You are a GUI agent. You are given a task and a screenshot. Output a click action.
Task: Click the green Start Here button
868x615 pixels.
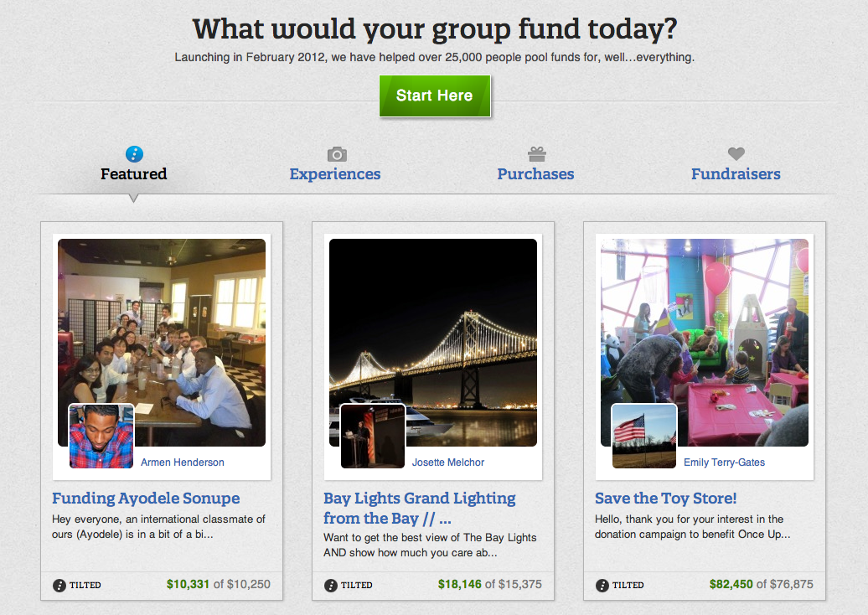click(x=435, y=96)
